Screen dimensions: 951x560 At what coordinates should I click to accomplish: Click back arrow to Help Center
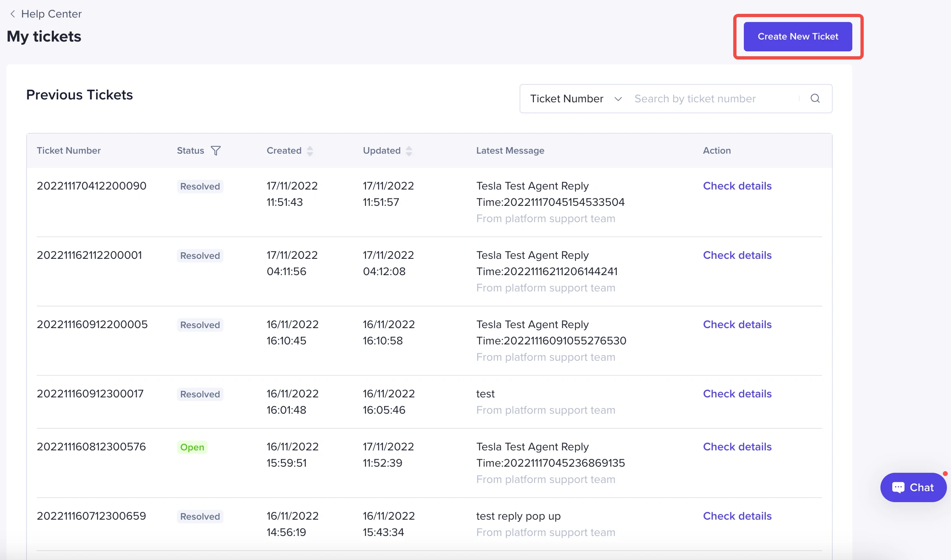pos(13,14)
